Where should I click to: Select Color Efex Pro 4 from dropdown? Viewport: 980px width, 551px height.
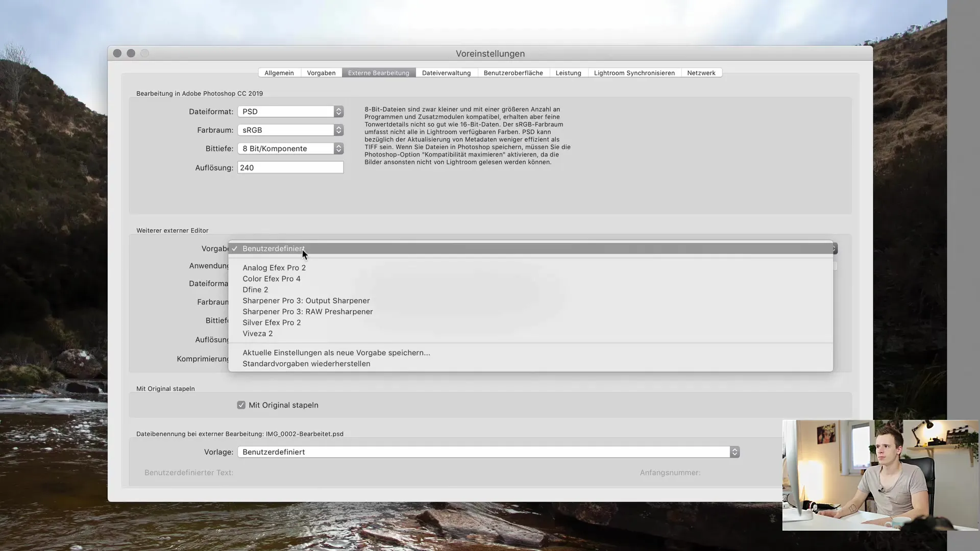(271, 278)
